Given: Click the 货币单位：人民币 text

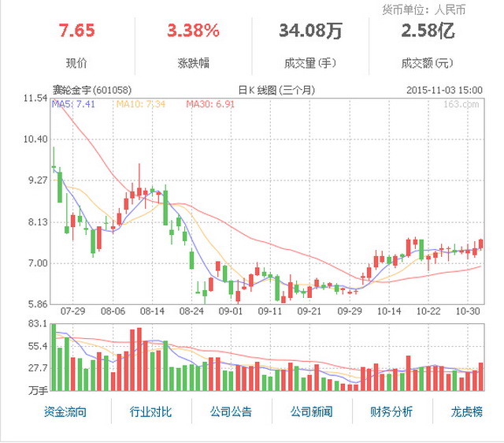Looking at the screenshot, I should pyautogui.click(x=424, y=10).
